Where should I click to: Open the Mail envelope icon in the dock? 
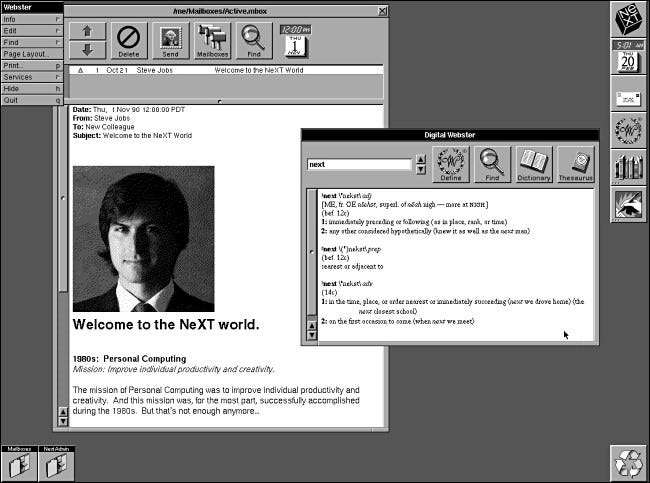628,94
